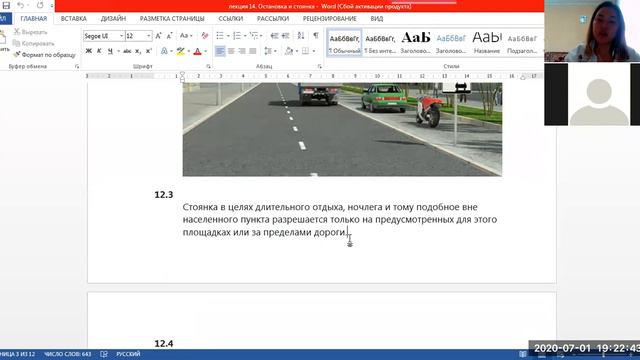
Task: Clear all formatting icon
Action: [204, 36]
